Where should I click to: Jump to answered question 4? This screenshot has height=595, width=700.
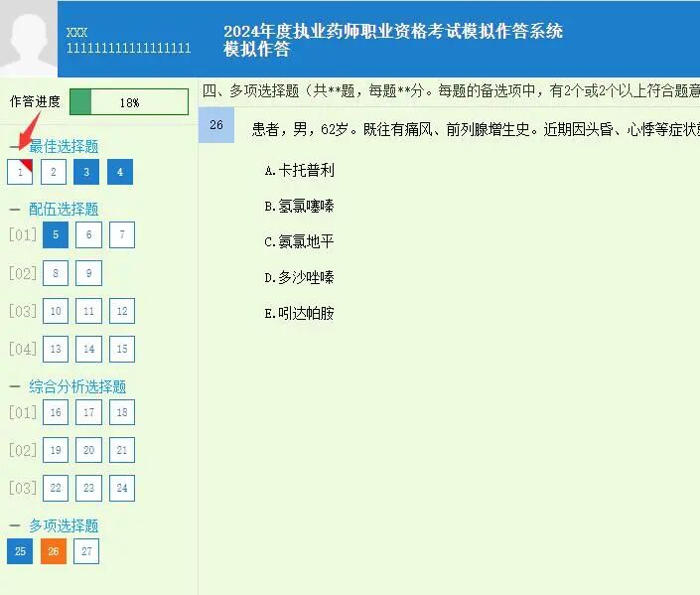click(x=120, y=172)
